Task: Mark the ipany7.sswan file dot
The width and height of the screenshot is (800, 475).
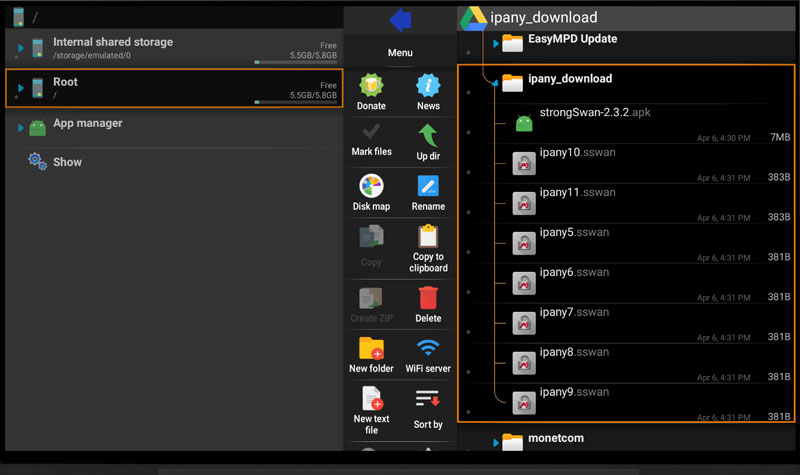Action: 468,331
